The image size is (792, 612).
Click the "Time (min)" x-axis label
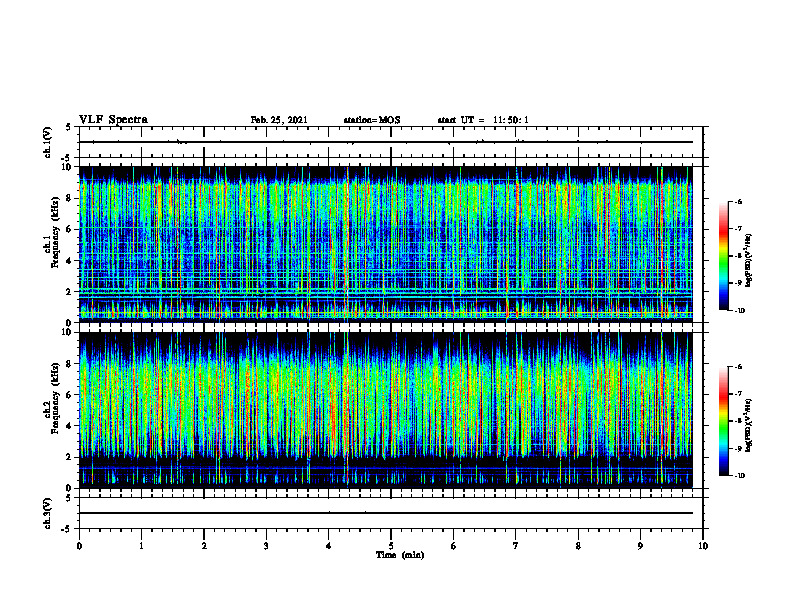(x=400, y=555)
